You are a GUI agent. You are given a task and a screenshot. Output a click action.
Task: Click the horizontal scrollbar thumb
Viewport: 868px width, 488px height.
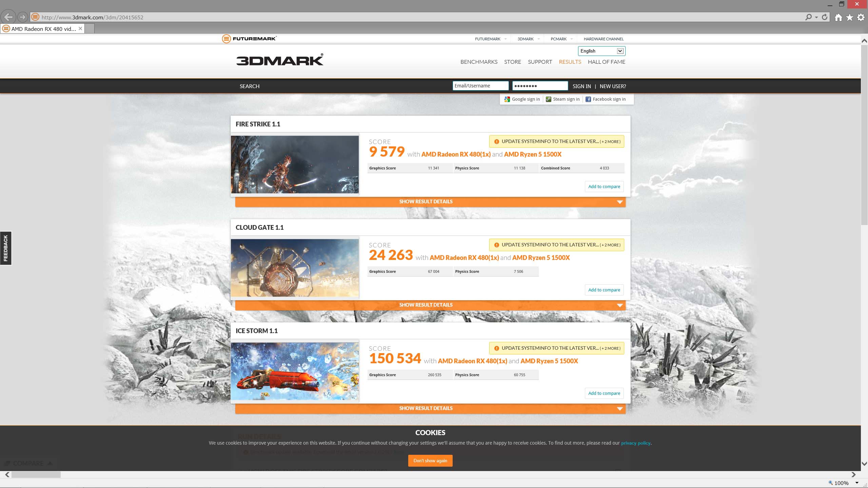click(x=36, y=475)
